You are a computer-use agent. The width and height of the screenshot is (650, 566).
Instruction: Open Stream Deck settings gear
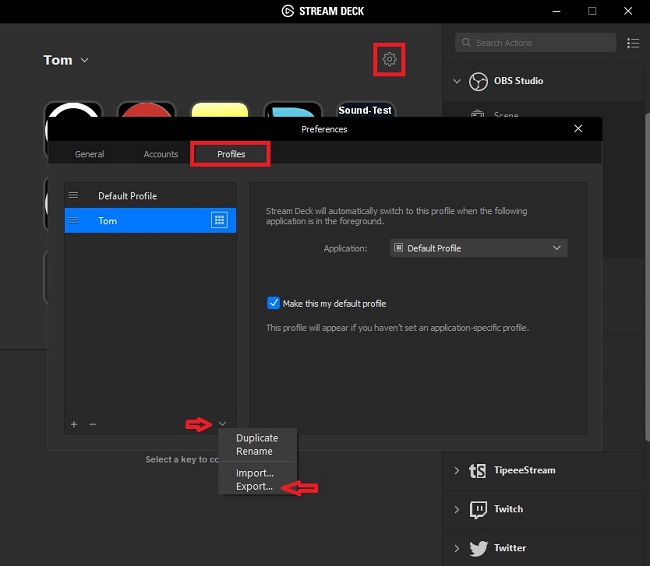click(389, 59)
